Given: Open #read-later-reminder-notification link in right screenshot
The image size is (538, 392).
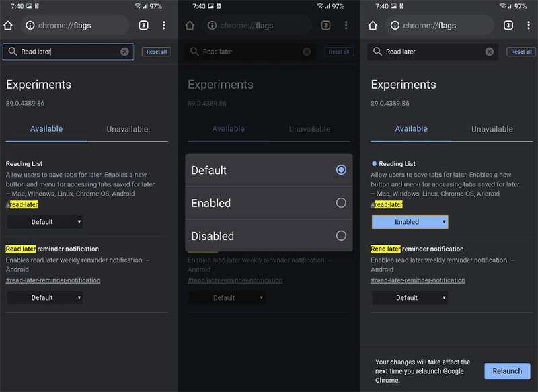Looking at the screenshot, I should click(x=418, y=280).
